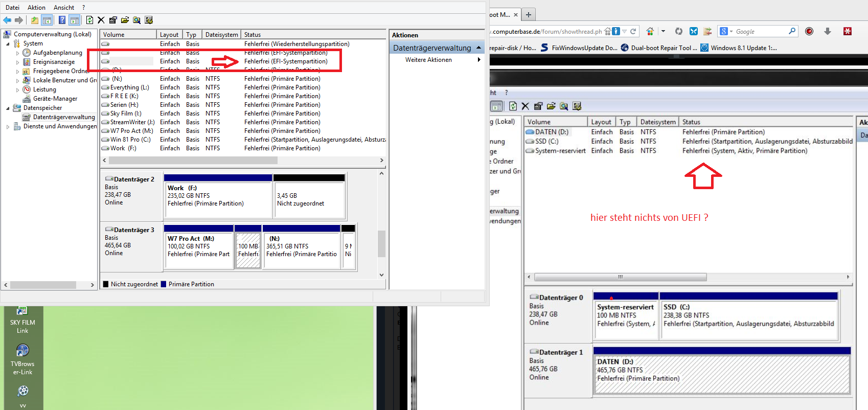Open the dropdown arrow beside the browser home icon

point(663,31)
